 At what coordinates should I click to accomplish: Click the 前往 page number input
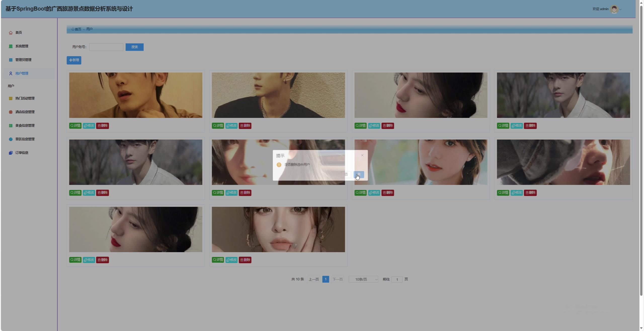(397, 280)
